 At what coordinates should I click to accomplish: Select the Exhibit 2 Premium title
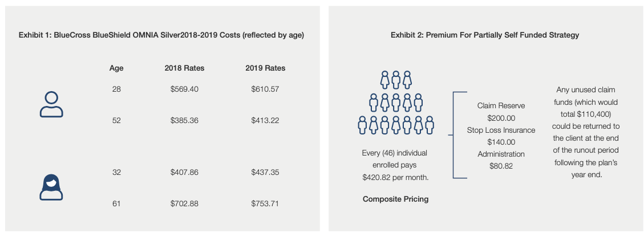coord(485,35)
